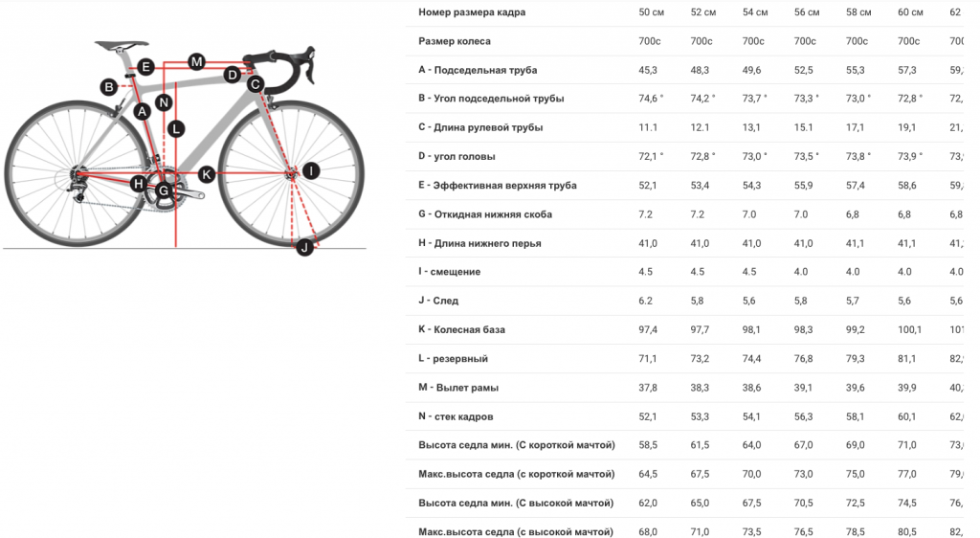Click the "Размер колеса" row label
Image resolution: width=980 pixels, height=538 pixels.
[x=455, y=41]
